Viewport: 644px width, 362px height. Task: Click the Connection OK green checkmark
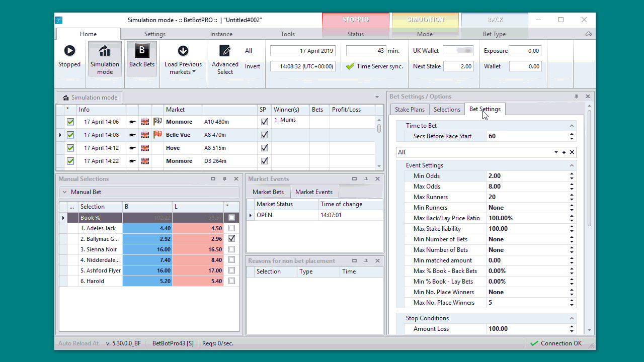[x=534, y=343]
